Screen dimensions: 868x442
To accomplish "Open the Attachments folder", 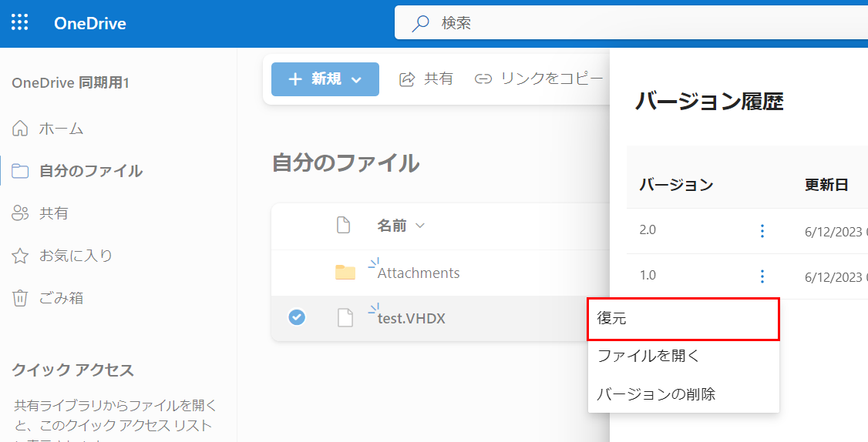I will coord(419,273).
